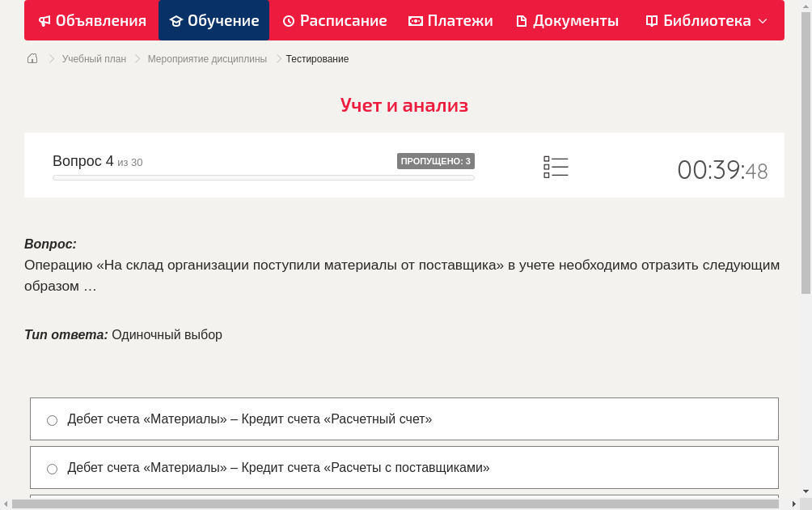Open the question list navigator icon
Screen dimensions: 812x510
[556, 167]
